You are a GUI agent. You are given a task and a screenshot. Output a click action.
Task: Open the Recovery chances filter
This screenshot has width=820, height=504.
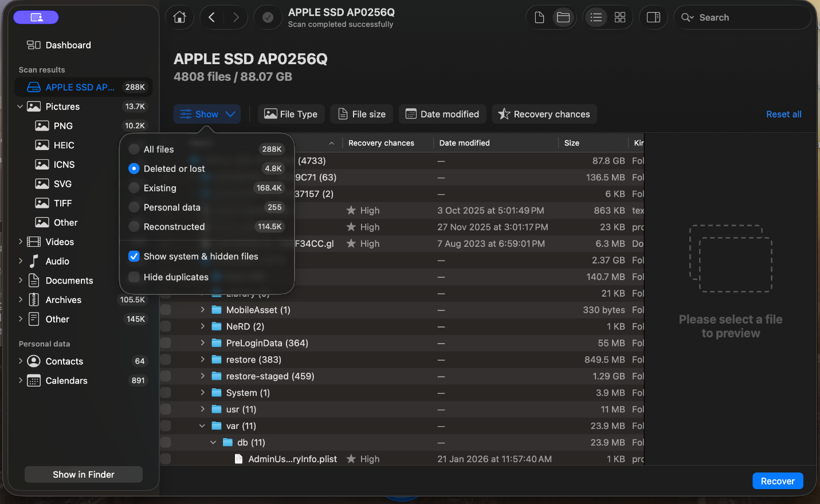[544, 114]
